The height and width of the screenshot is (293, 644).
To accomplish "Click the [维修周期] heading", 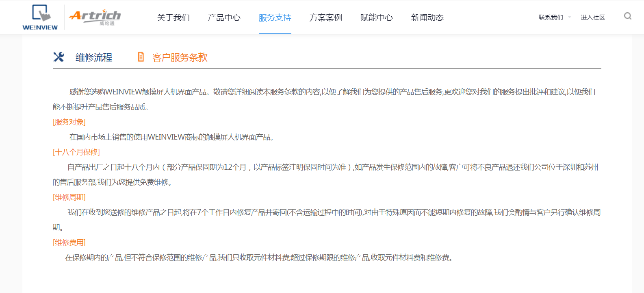I will tap(69, 197).
